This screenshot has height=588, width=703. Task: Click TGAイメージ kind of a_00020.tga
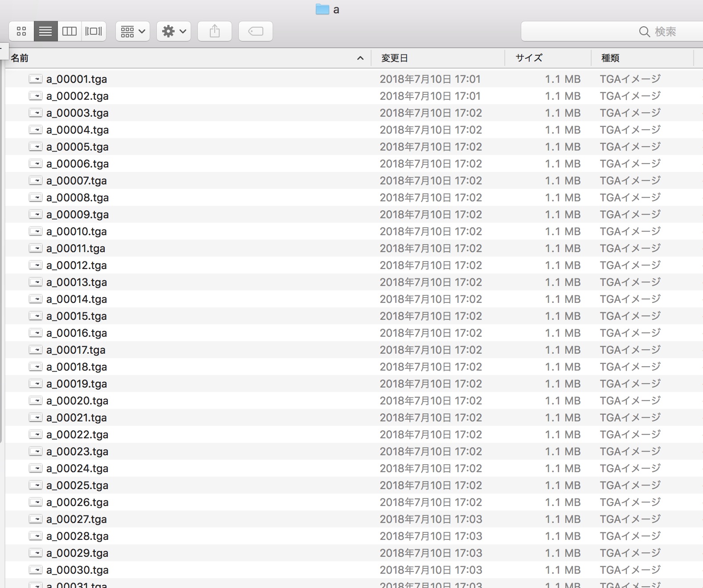(630, 400)
